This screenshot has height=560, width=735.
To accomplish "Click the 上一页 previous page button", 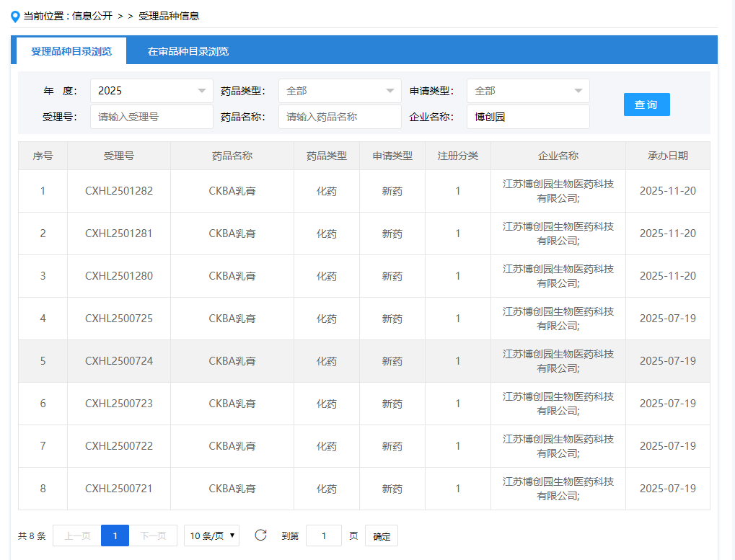I will click(77, 535).
